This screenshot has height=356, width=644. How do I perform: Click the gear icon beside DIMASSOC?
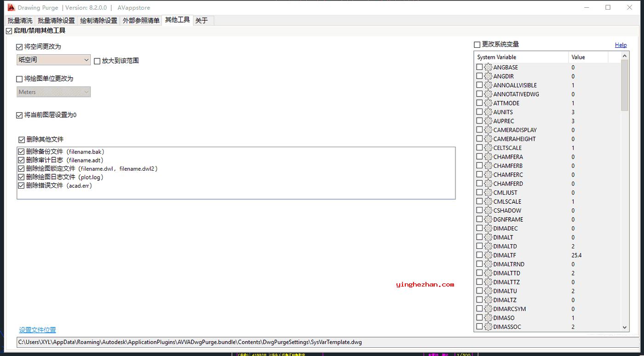(x=488, y=327)
